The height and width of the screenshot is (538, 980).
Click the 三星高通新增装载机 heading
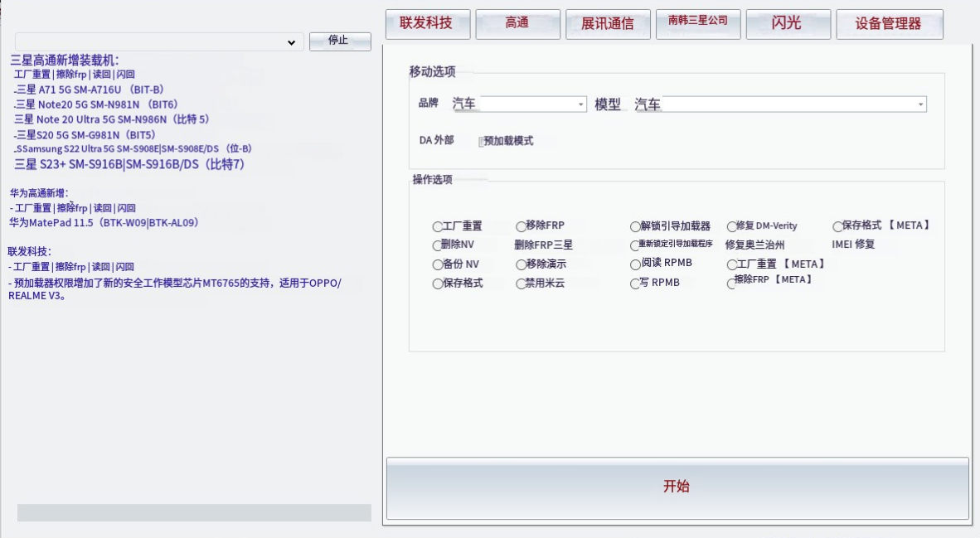click(65, 60)
